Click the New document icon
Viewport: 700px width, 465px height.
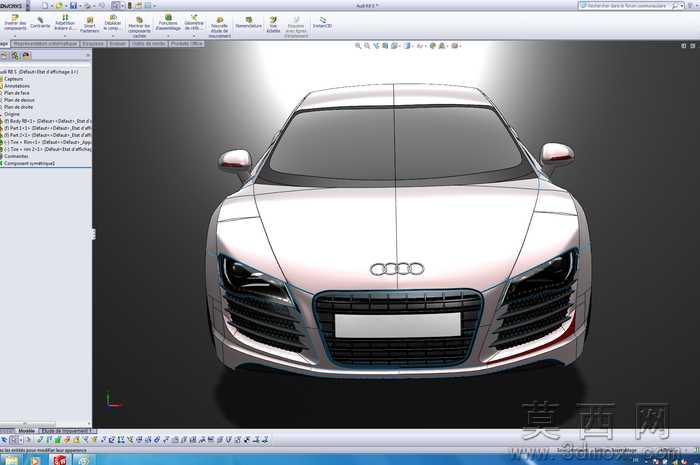[44, 6]
